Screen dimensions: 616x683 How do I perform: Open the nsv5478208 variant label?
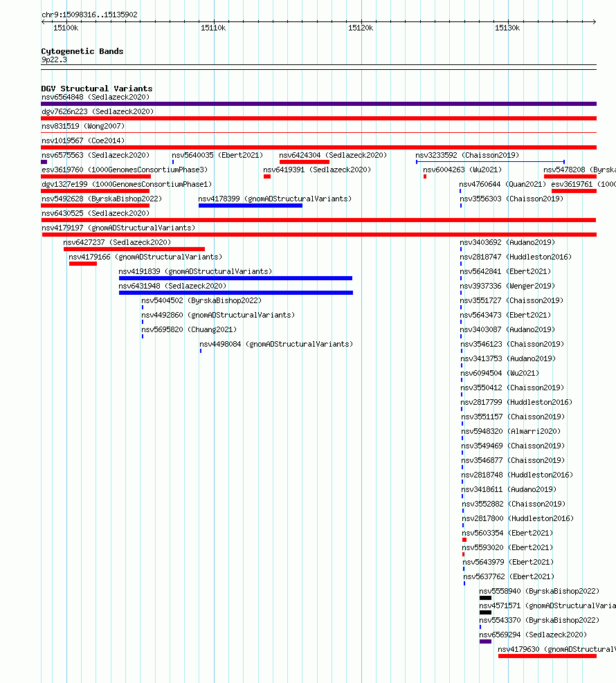click(x=579, y=170)
